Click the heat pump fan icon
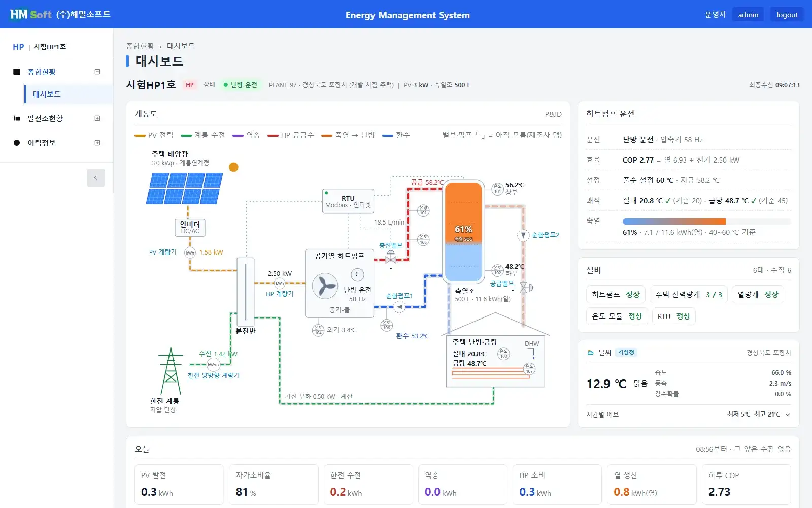The width and height of the screenshot is (812, 508). point(325,286)
